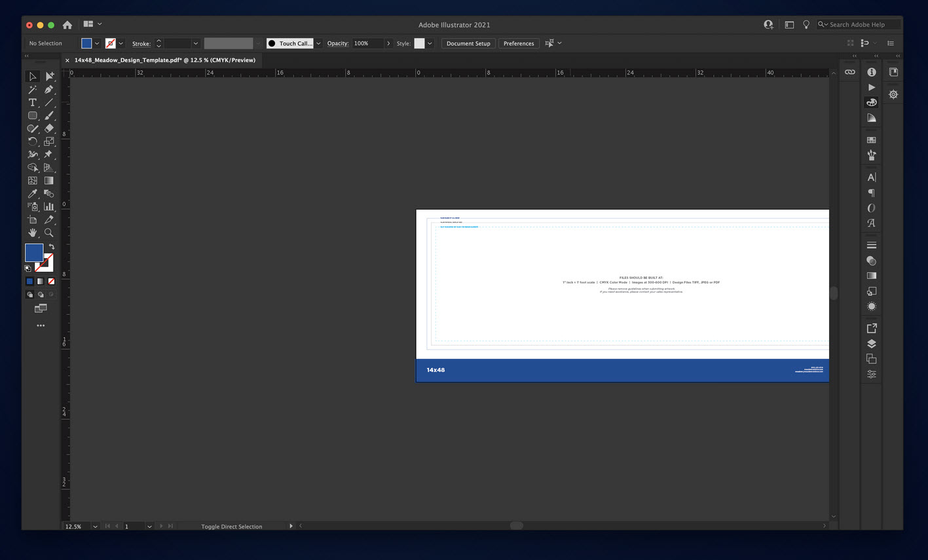Select the Shape Builder tool
Viewport: 928px width, 560px height.
(32, 168)
